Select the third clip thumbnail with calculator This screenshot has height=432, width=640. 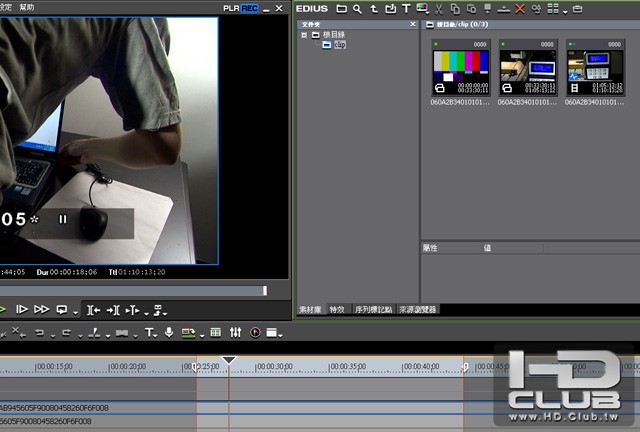(596, 68)
